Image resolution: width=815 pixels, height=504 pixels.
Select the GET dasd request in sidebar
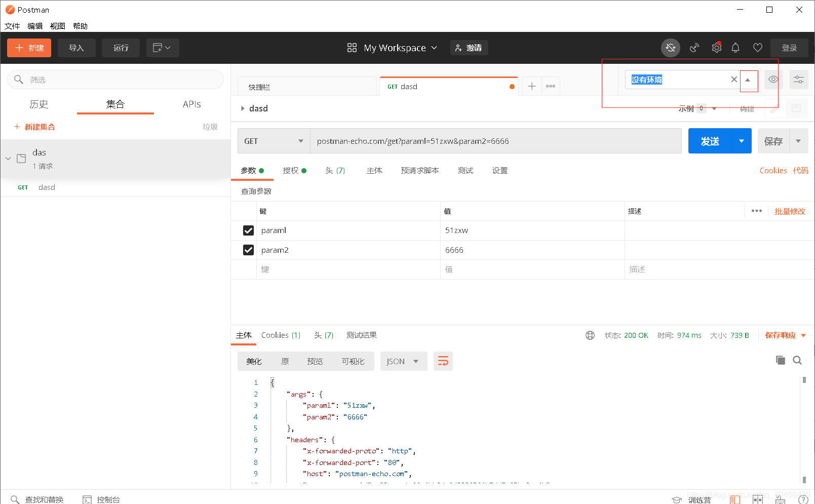pyautogui.click(x=115, y=187)
